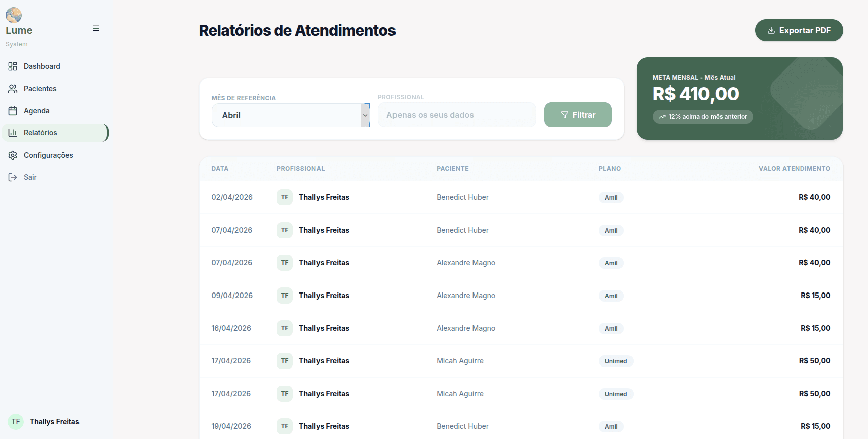Click the date 19/04/2026

coord(231,426)
